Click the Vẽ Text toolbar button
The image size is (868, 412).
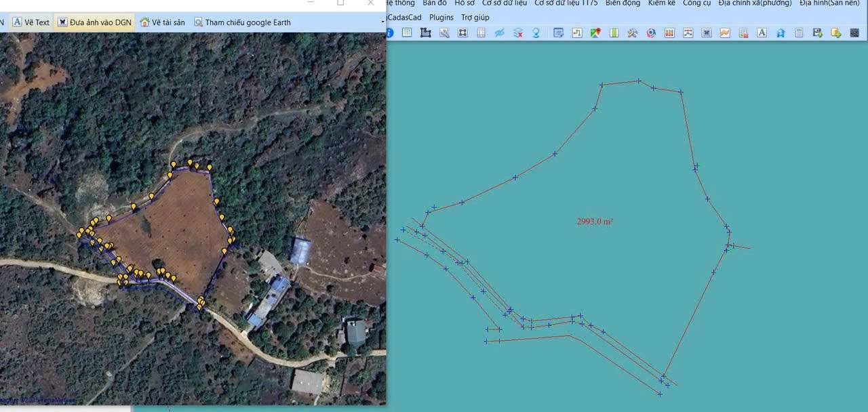click(x=31, y=22)
